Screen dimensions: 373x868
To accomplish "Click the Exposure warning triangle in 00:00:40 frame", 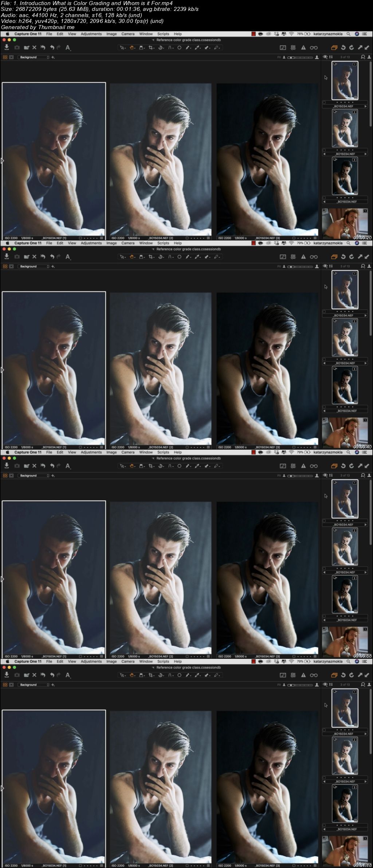I will [x=303, y=257].
